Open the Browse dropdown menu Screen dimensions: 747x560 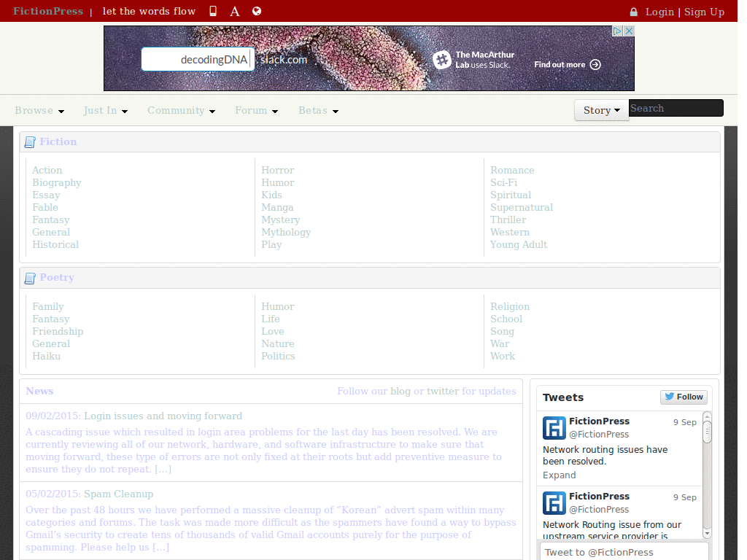click(x=39, y=111)
